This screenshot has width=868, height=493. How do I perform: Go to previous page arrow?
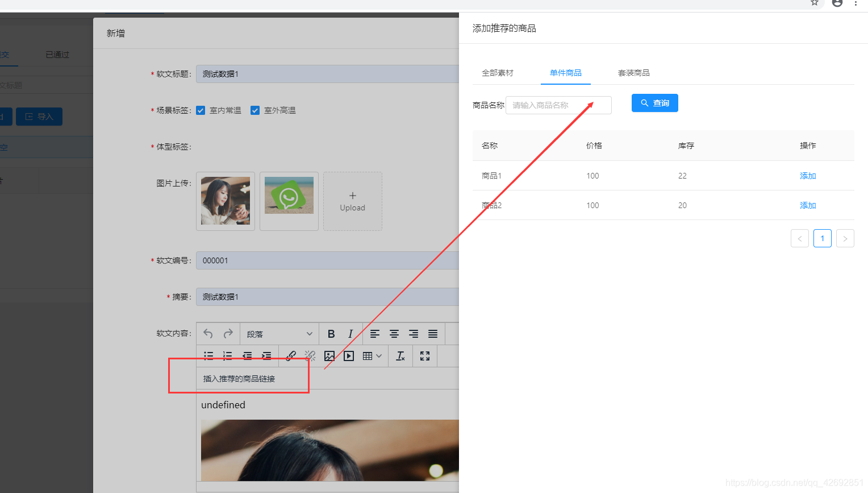click(x=800, y=238)
